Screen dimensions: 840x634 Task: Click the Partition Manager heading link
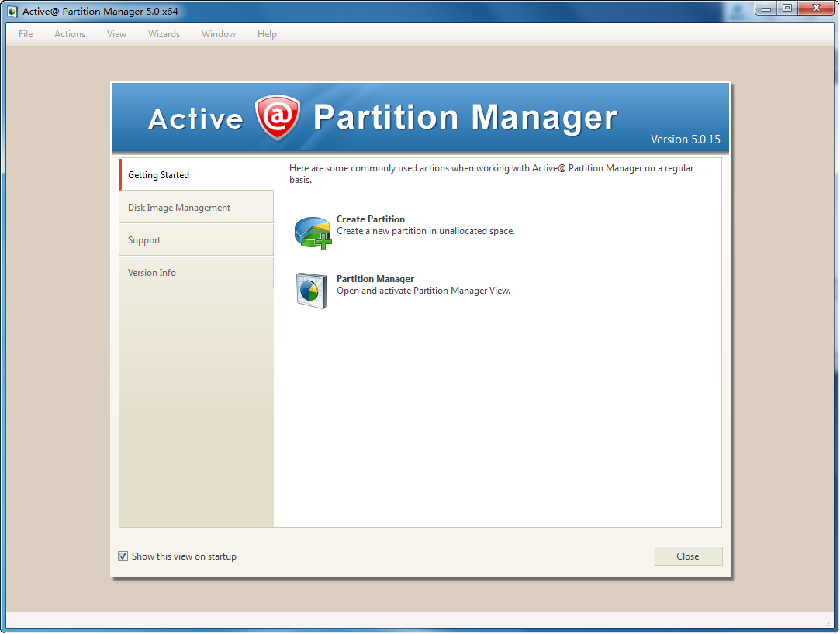(x=375, y=278)
